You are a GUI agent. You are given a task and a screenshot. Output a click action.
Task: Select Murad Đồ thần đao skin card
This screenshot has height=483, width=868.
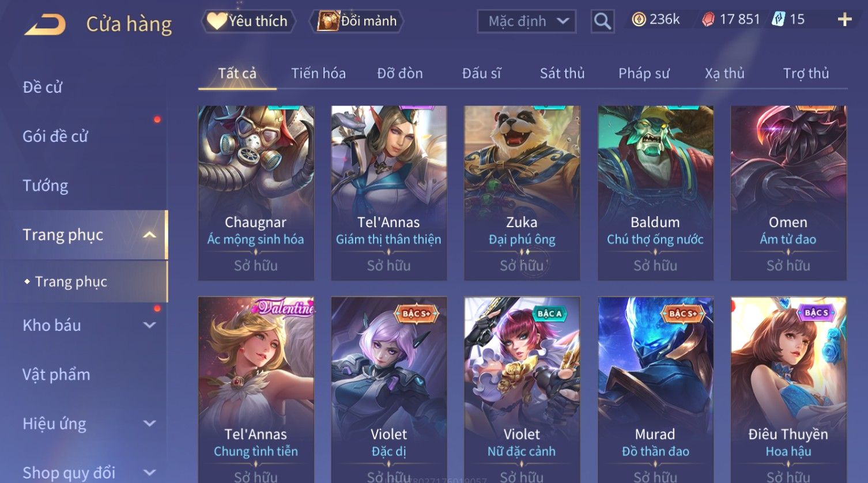[655, 390]
